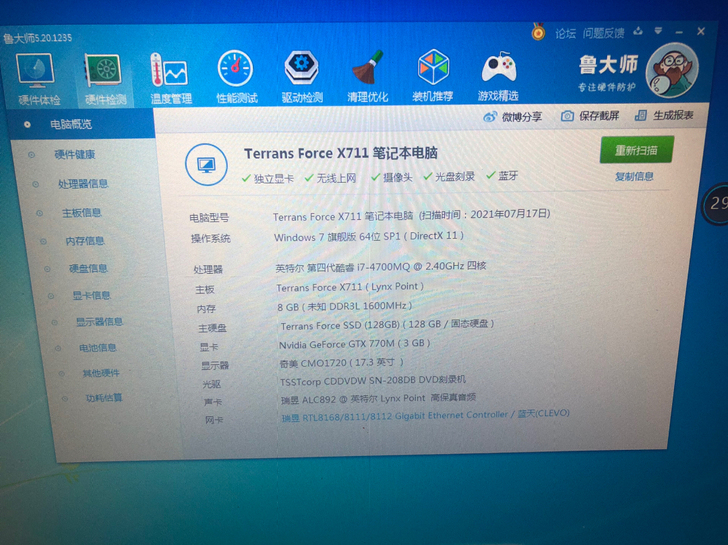
Task: Open 清理优化 cleanup optimization
Action: coord(367,77)
